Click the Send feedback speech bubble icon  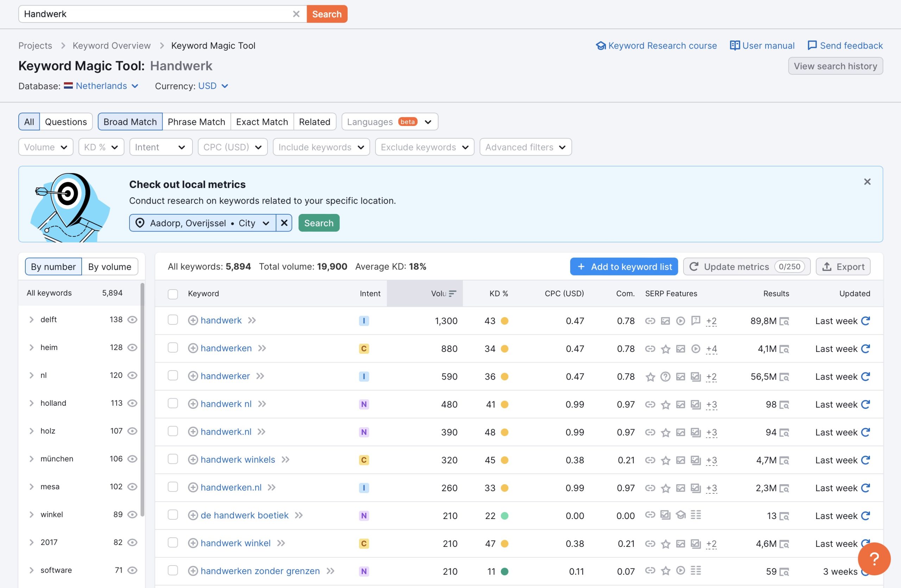812,45
